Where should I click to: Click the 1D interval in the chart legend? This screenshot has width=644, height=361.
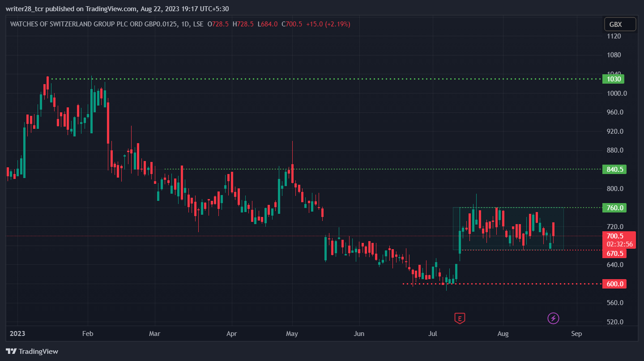[186, 24]
